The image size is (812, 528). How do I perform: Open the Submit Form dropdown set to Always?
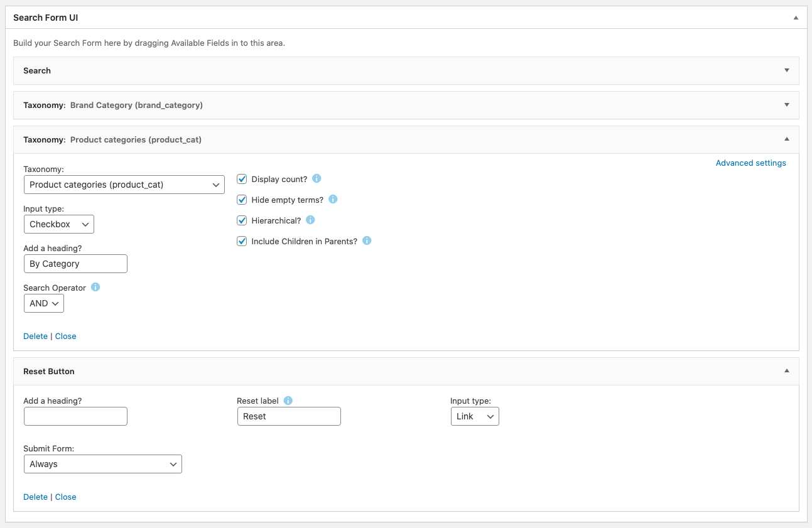coord(103,464)
